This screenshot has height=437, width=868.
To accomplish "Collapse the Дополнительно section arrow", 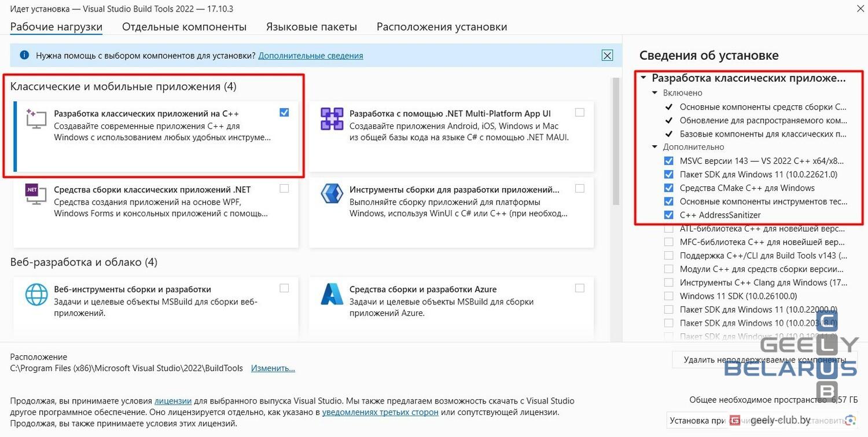I will 655,147.
